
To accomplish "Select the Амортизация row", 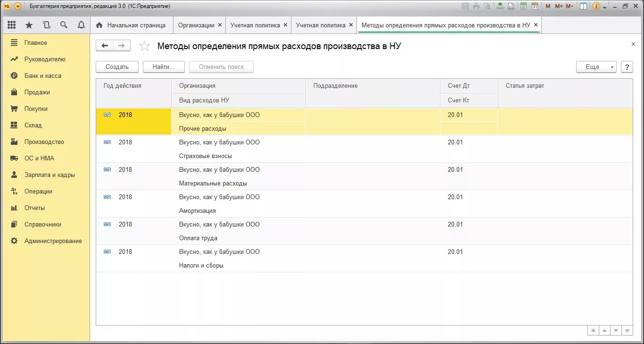I will (364, 204).
